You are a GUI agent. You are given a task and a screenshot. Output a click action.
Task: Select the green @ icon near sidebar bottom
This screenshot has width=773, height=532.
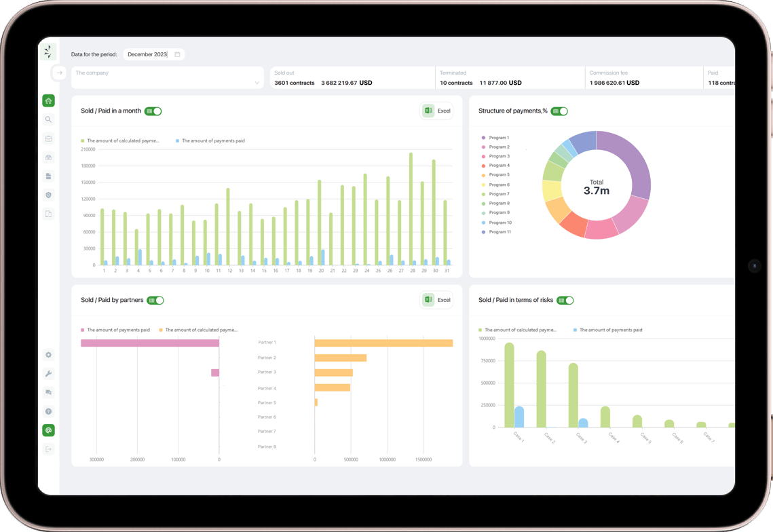48,430
